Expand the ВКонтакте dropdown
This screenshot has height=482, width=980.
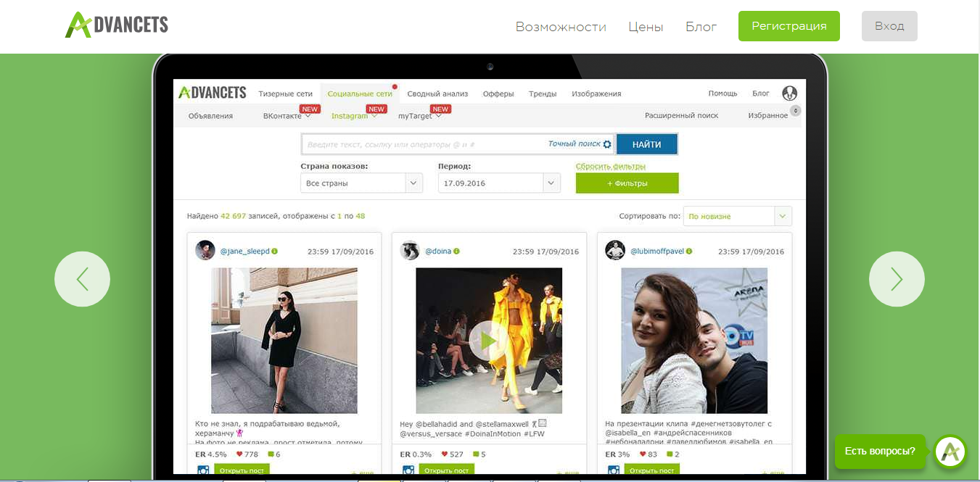287,116
